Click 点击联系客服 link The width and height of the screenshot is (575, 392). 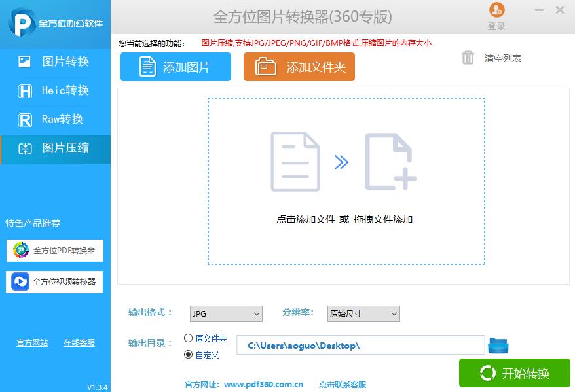[x=343, y=384]
